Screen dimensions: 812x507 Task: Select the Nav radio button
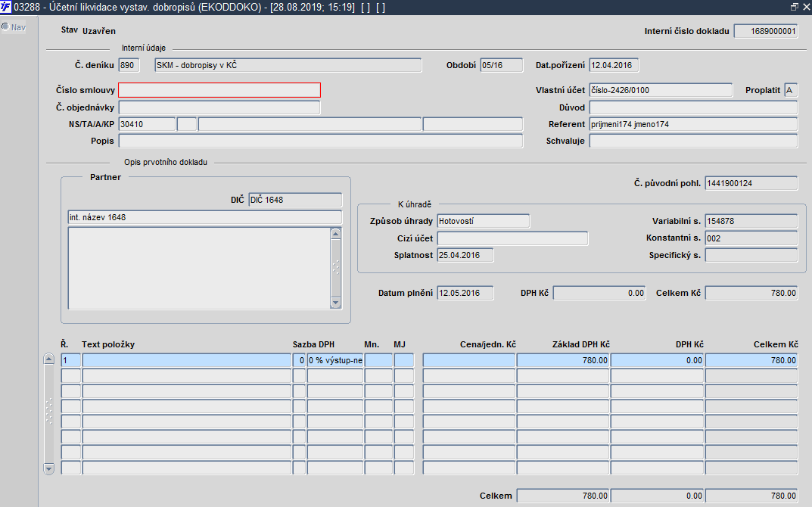click(x=5, y=27)
